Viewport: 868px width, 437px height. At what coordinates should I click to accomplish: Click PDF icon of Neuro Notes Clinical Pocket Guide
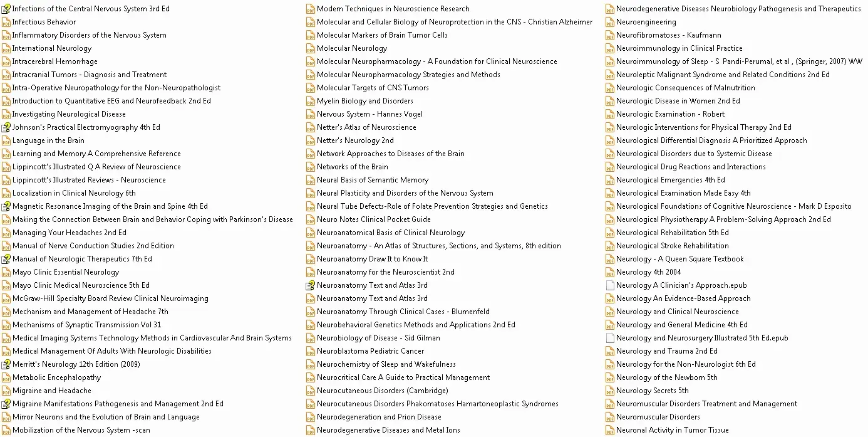310,219
